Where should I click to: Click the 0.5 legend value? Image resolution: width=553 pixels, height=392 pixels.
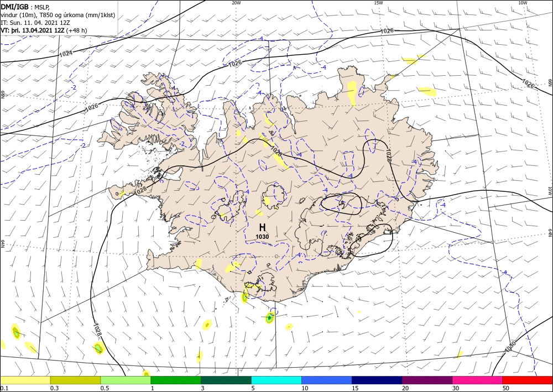coord(105,388)
